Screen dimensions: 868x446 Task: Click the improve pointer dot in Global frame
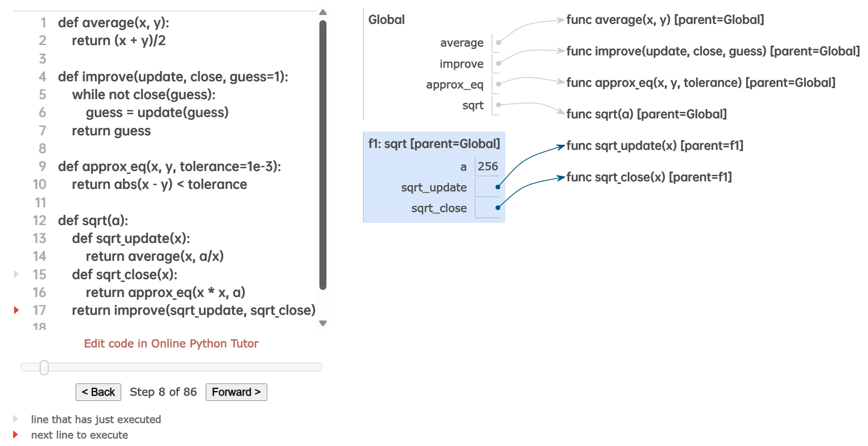click(498, 63)
